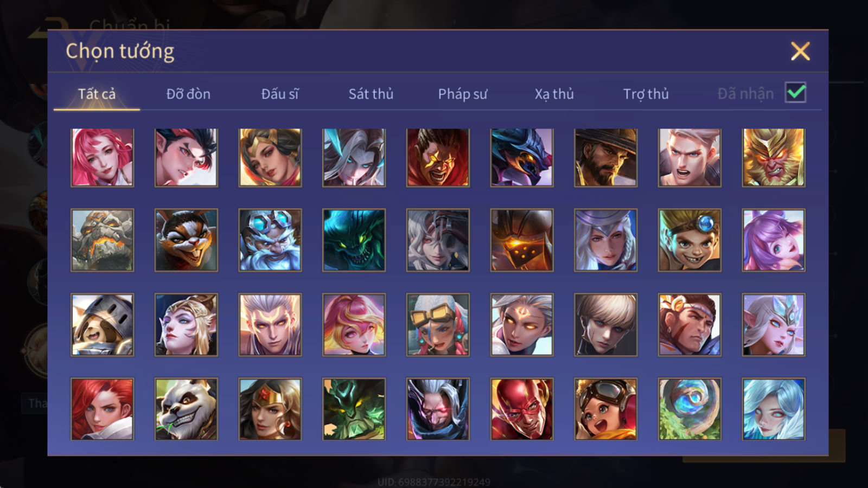Image resolution: width=868 pixels, height=488 pixels.
Task: Select the pink-haired girl hero portrait
Action: click(x=102, y=158)
